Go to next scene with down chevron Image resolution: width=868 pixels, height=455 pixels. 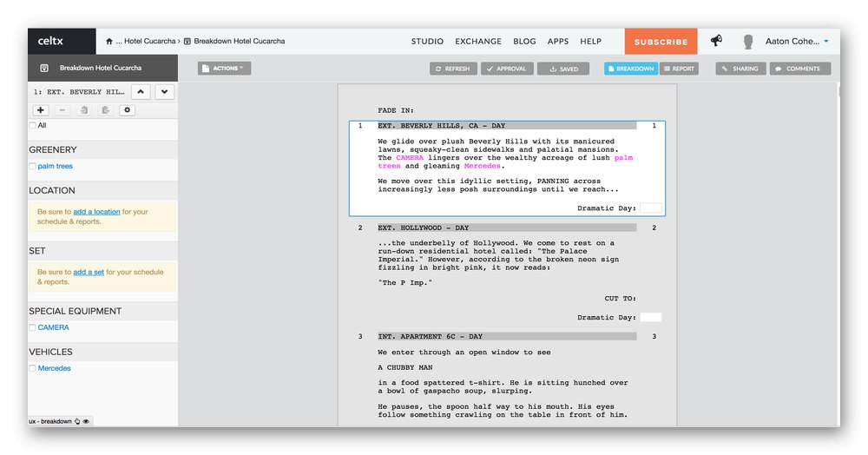164,92
